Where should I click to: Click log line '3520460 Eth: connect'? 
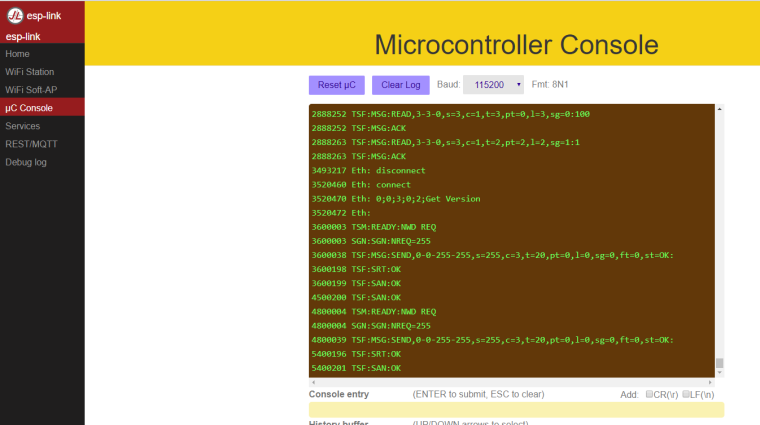click(x=361, y=185)
